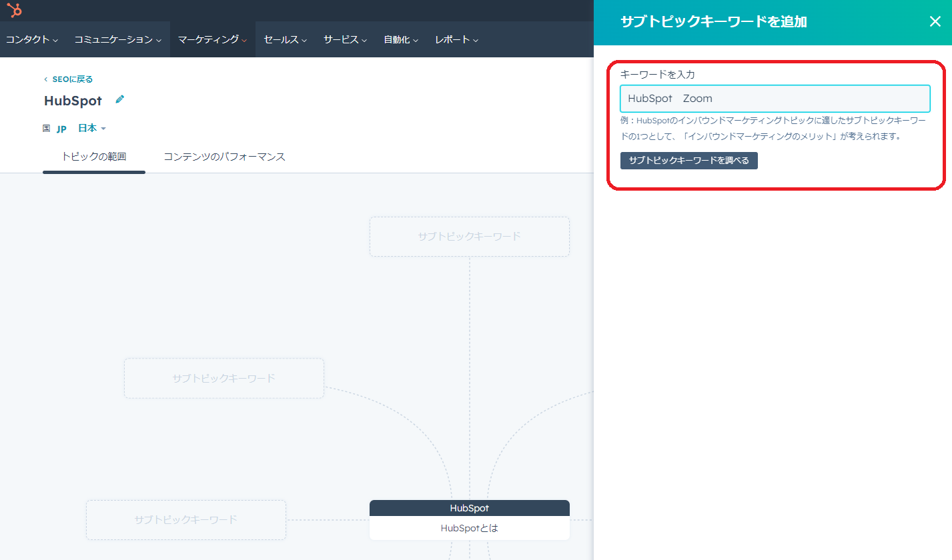This screenshot has height=560, width=952.
Task: Select the top サブトピックキーワード placeholder
Action: point(470,237)
